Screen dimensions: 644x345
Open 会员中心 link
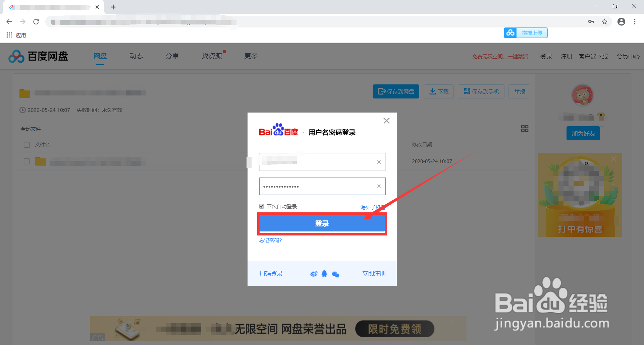coord(628,57)
